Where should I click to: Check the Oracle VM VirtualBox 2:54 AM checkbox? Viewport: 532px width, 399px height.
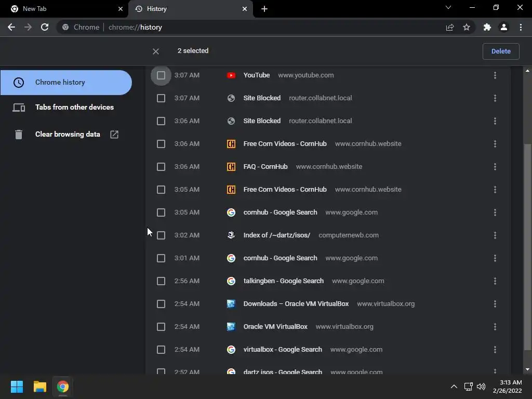click(x=161, y=327)
